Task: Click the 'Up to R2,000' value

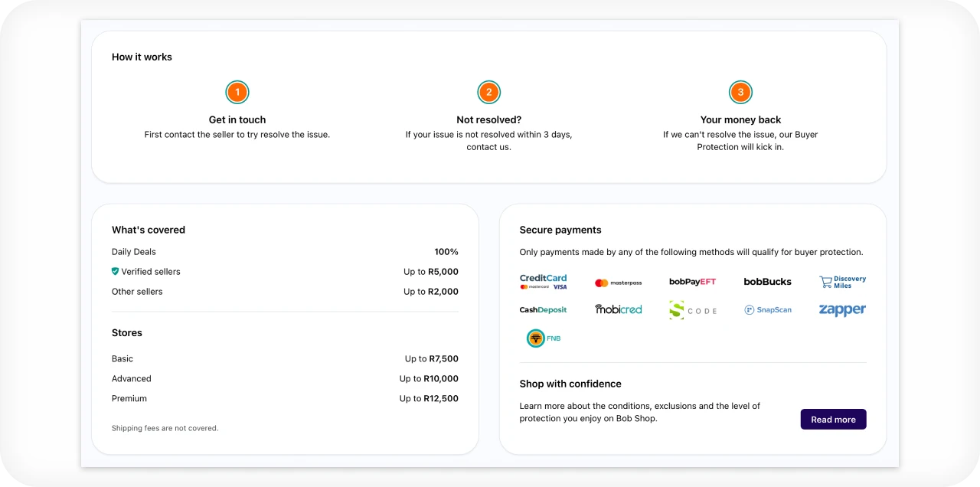Action: pos(431,291)
